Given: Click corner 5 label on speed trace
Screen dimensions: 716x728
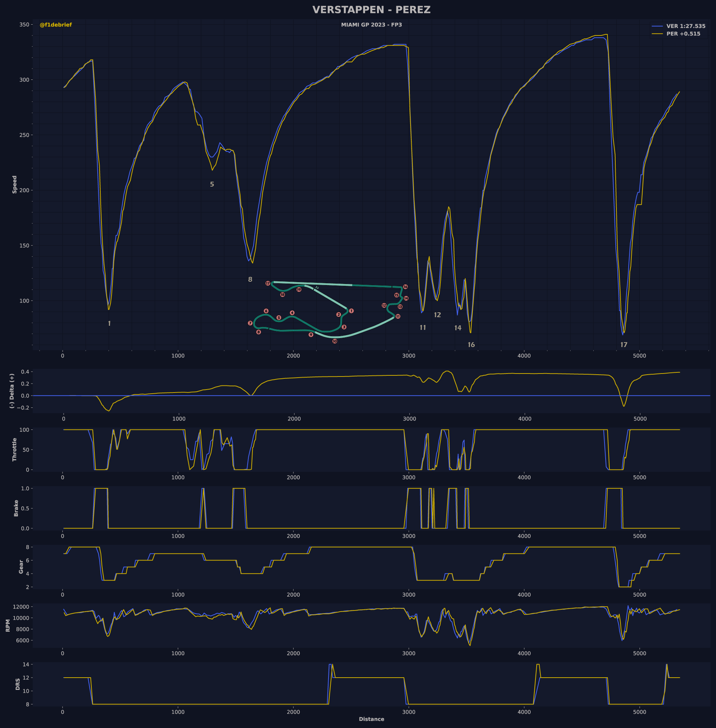Looking at the screenshot, I should pyautogui.click(x=212, y=184).
